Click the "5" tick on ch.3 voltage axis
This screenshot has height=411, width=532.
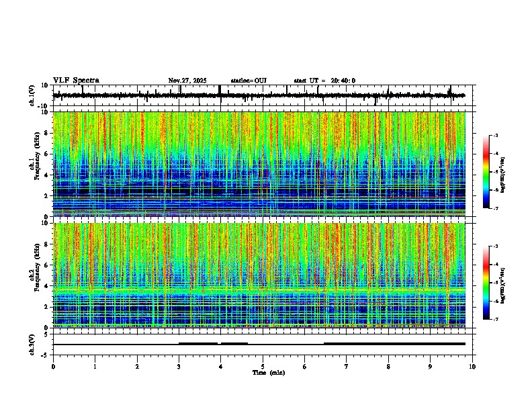47,334
